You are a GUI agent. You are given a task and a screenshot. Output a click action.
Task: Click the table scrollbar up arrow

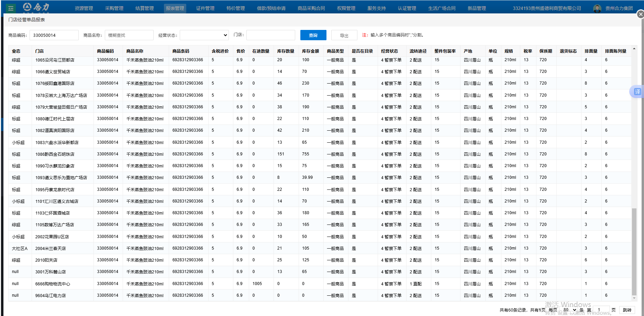coord(634,49)
